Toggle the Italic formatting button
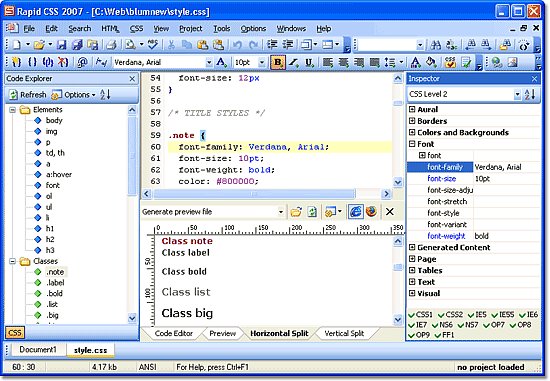The width and height of the screenshot is (550, 381). tap(294, 62)
